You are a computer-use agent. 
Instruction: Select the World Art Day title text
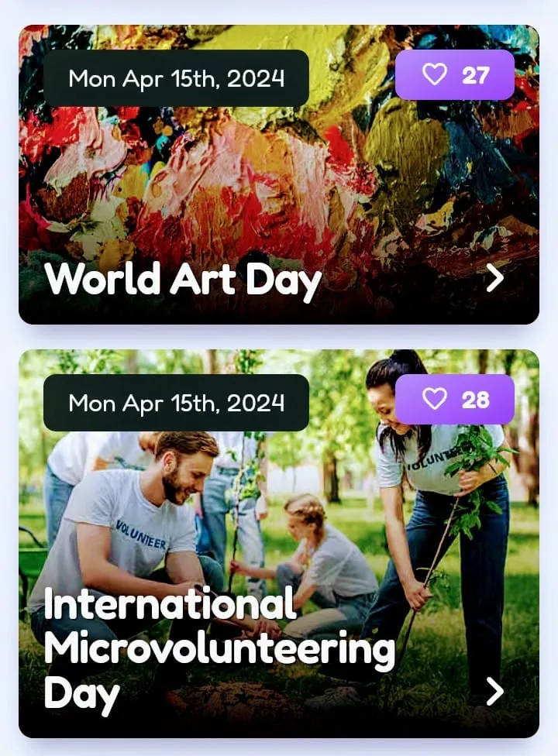[x=183, y=280]
